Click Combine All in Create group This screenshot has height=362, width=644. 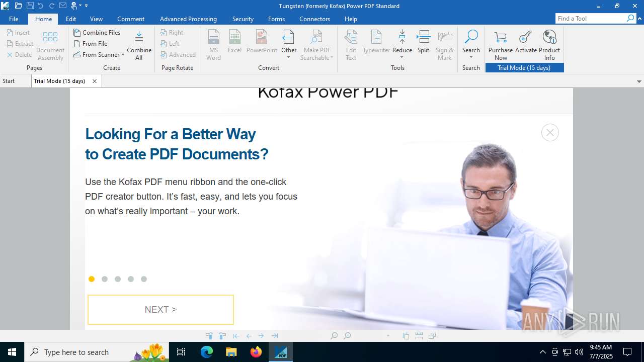(139, 45)
